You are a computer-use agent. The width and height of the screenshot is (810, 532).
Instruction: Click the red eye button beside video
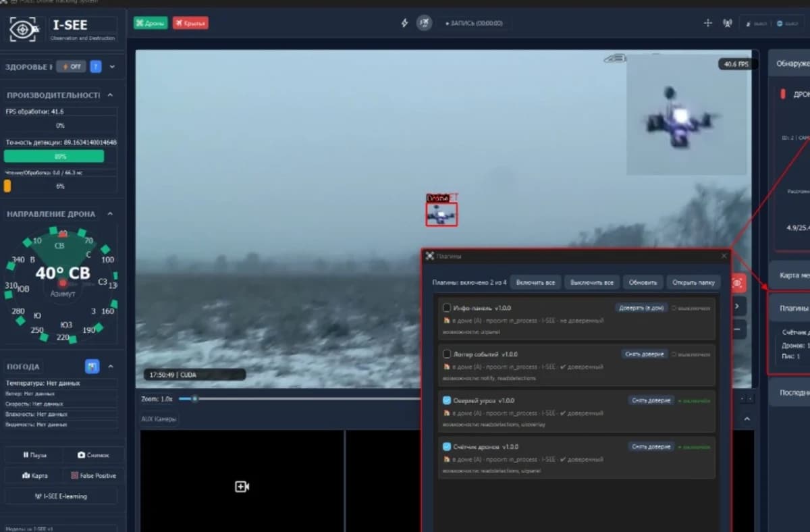(x=738, y=283)
